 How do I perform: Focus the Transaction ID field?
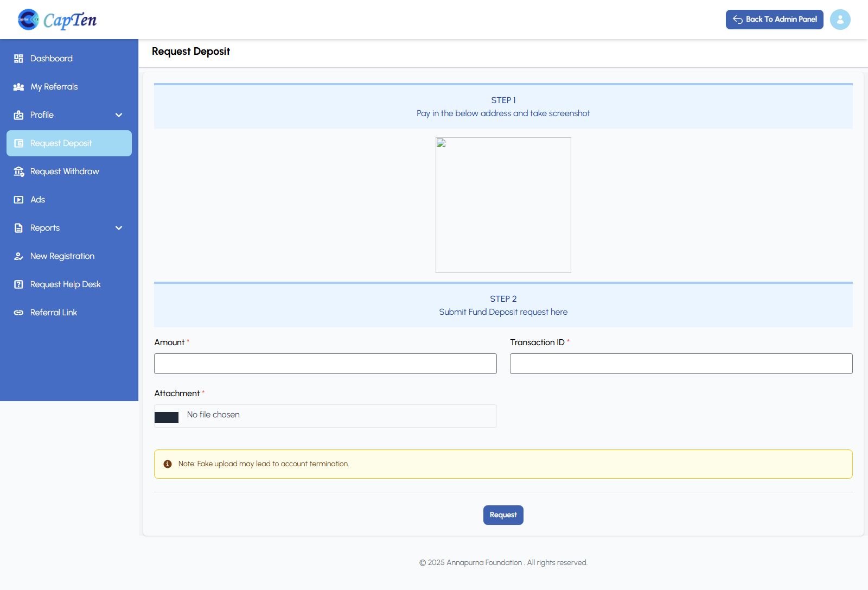pos(681,364)
